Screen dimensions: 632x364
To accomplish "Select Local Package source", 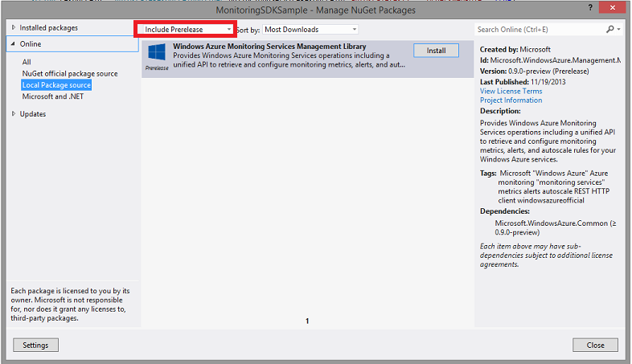I will click(56, 85).
